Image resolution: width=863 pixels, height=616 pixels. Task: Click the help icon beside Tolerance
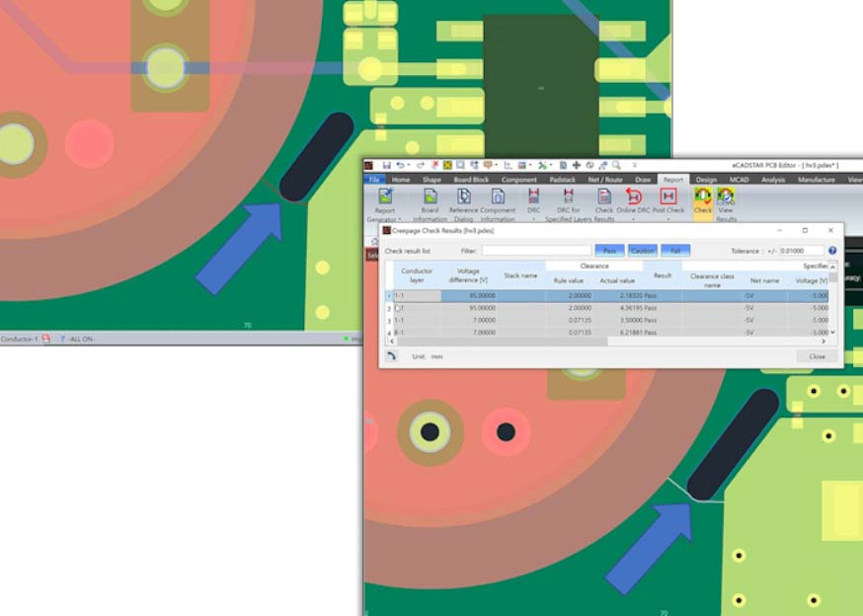(832, 251)
